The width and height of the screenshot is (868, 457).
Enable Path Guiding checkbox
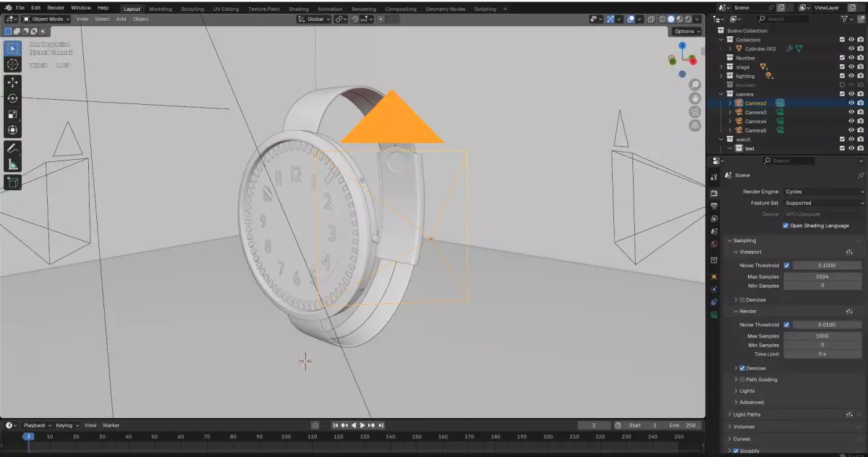[742, 380]
